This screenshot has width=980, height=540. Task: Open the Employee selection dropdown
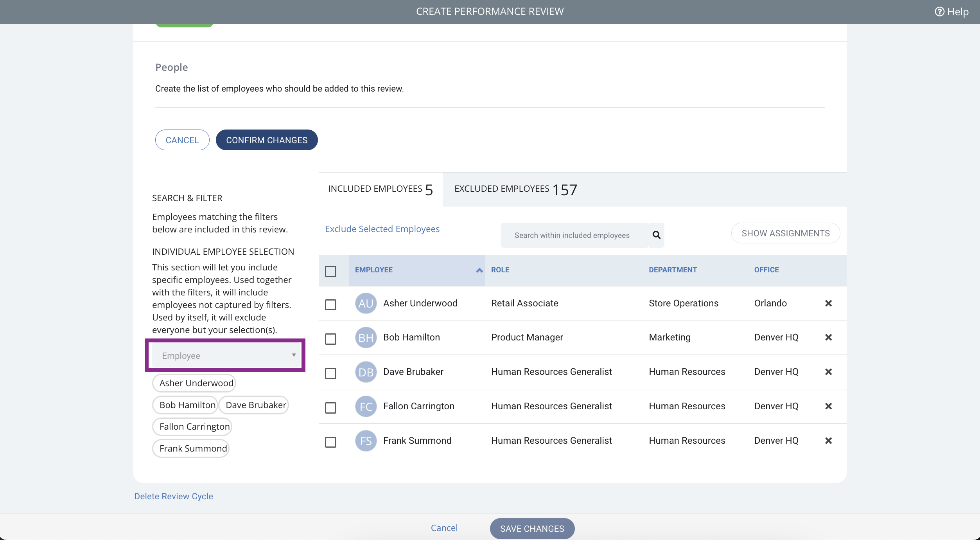[226, 356]
